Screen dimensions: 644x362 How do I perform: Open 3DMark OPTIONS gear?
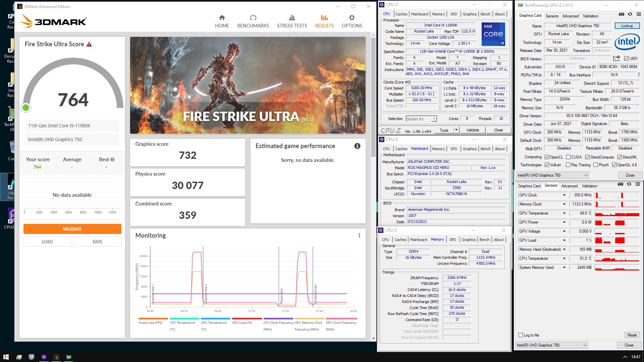352,21
